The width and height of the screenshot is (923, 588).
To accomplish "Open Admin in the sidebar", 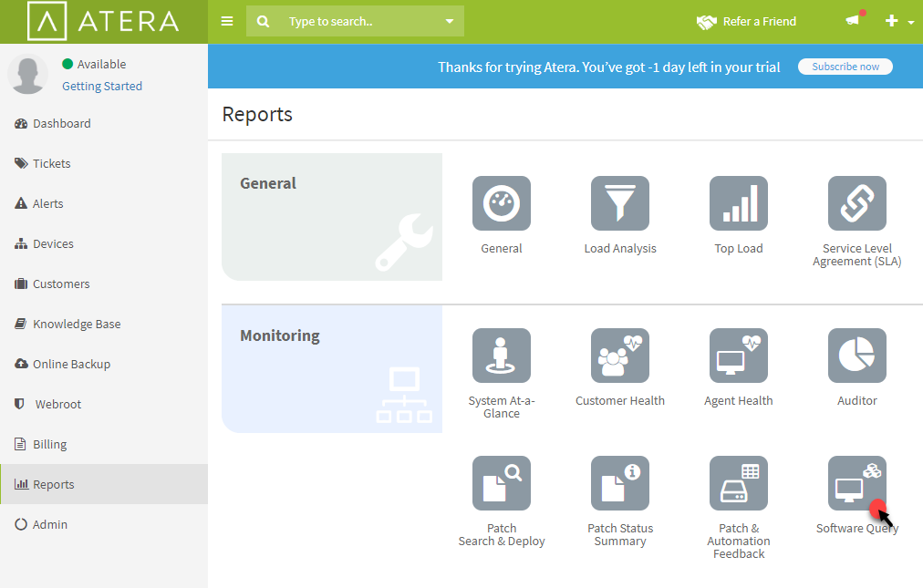I will [104, 524].
